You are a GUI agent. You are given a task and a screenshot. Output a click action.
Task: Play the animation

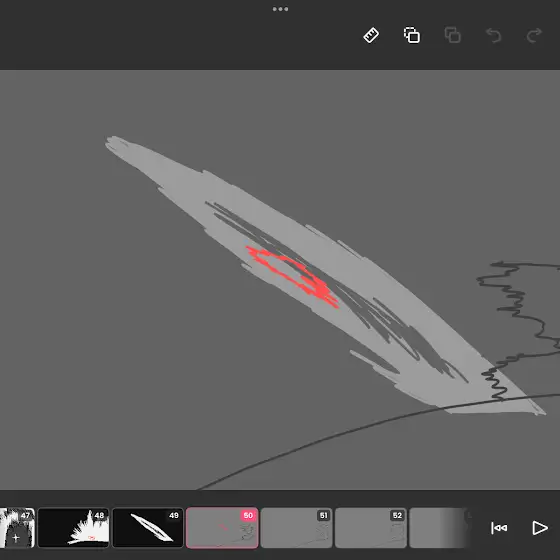tap(539, 528)
